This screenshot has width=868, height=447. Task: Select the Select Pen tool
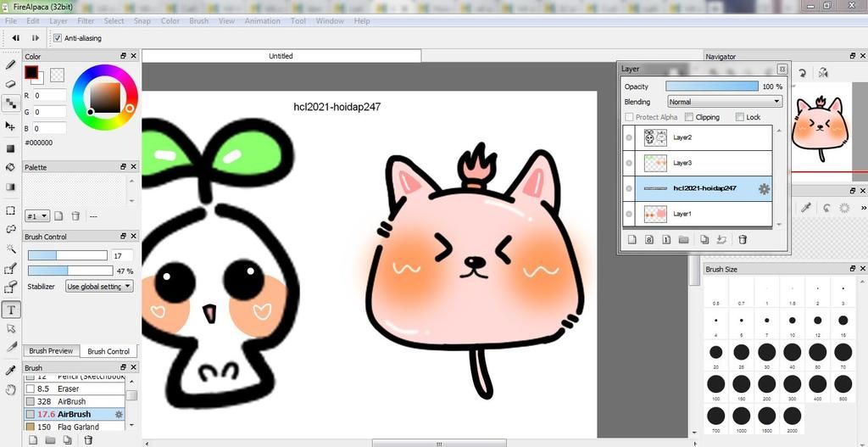coord(10,269)
